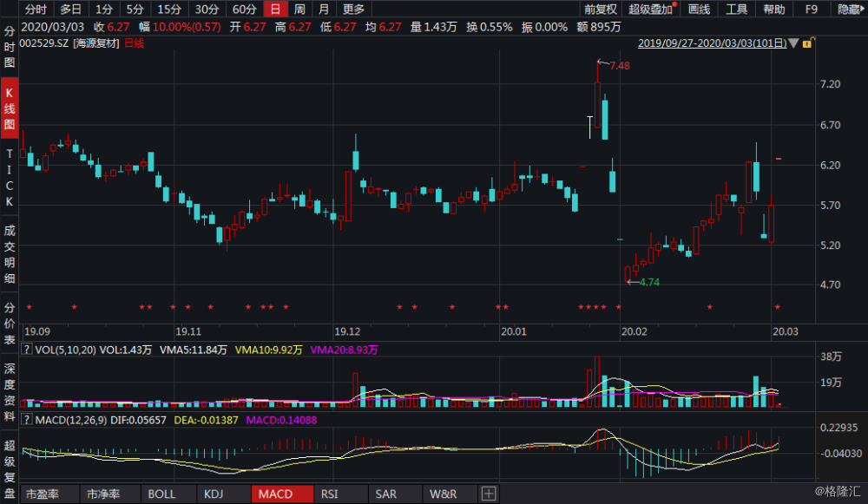This screenshot has width=868, height=504.
Task: Open the 超级叠加 overlay menu
Action: [652, 9]
